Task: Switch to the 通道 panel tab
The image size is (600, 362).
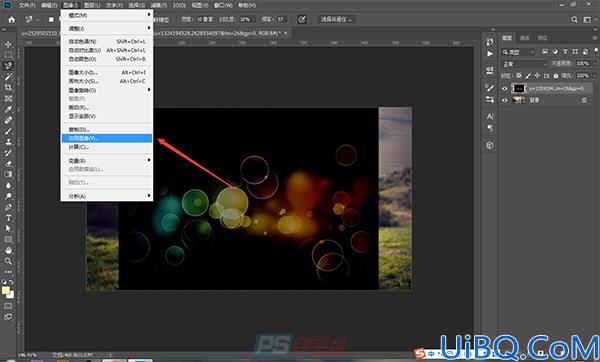Action: 525,38
